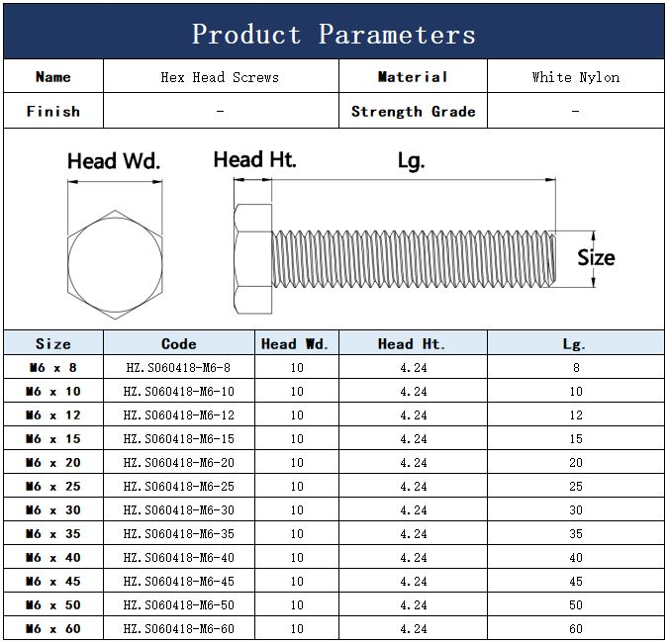This screenshot has width=669, height=644.
Task: Select code HZ.S060418-M6-25
Action: click(x=179, y=487)
